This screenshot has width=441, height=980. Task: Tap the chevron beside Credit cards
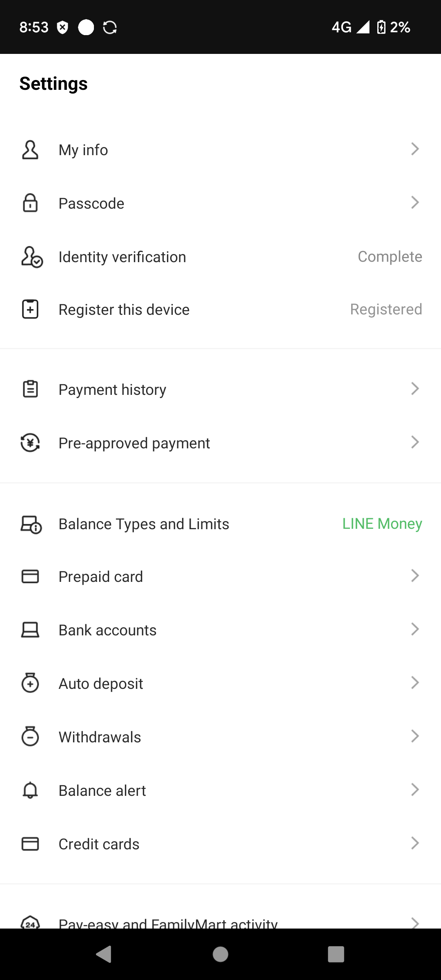pos(415,843)
